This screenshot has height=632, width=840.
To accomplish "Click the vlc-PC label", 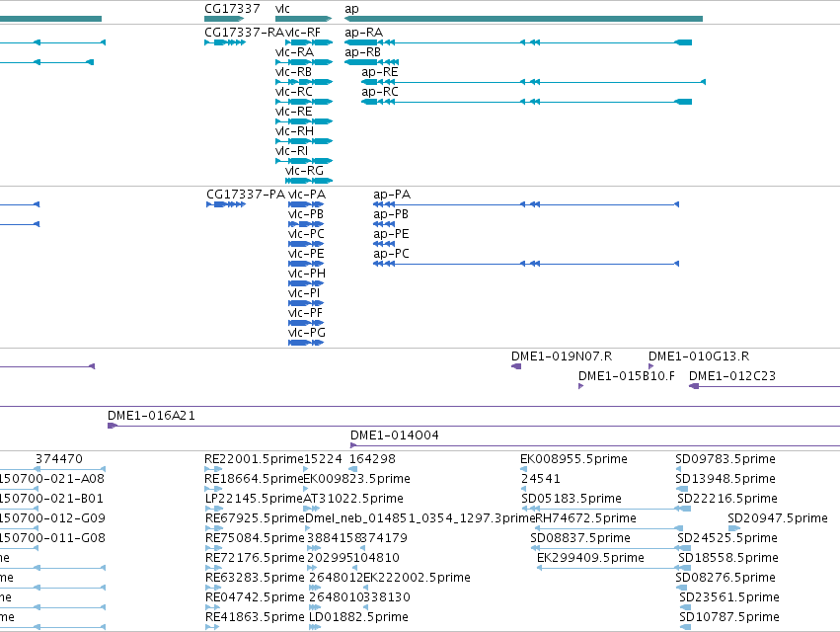I will pos(306,234).
